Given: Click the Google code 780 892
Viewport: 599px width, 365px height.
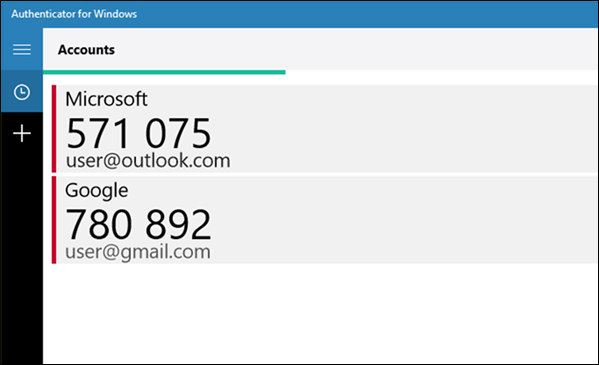Looking at the screenshot, I should [138, 224].
